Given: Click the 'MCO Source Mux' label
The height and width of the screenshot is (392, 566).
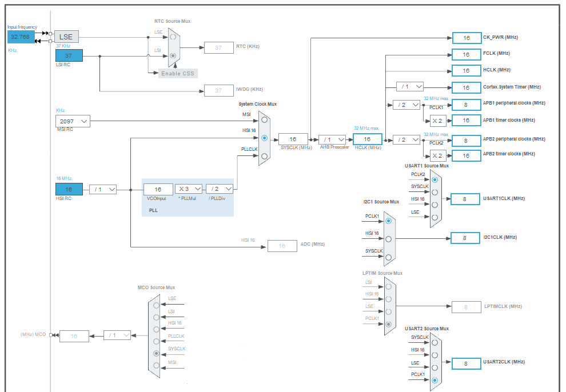Looking at the screenshot, I should pyautogui.click(x=156, y=287).
